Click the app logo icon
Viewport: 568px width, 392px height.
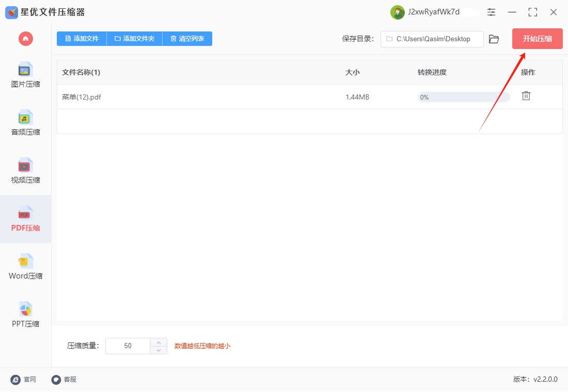[x=11, y=12]
